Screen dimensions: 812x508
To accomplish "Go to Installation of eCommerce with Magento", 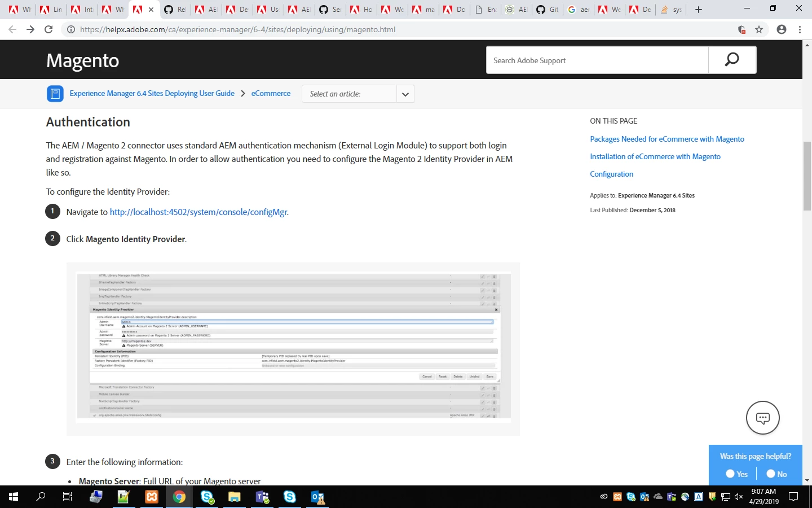I will [655, 156].
